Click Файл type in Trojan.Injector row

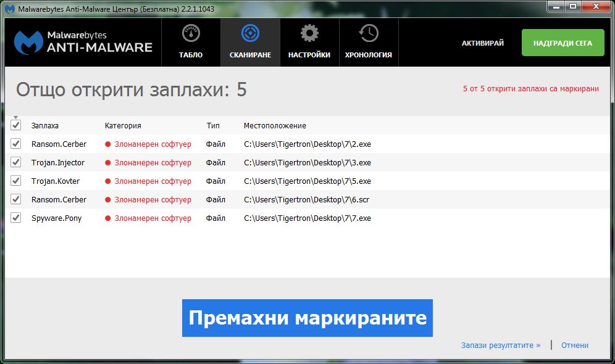click(215, 163)
